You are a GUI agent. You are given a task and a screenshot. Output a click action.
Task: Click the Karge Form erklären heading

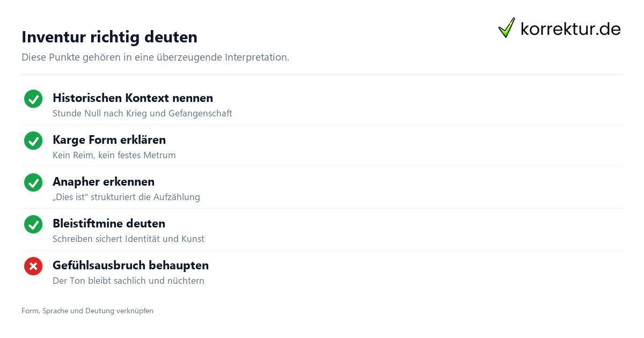109,140
